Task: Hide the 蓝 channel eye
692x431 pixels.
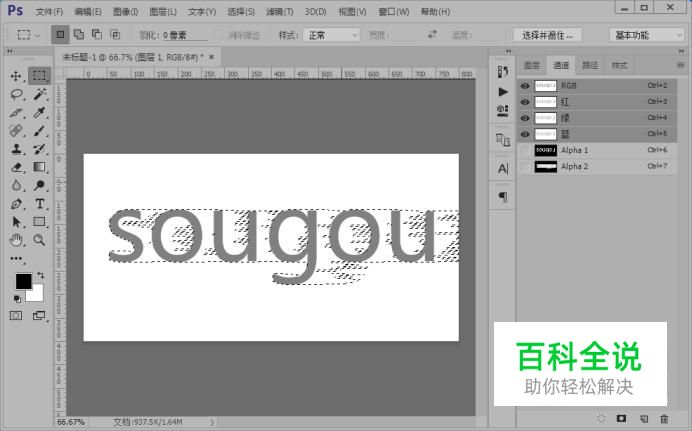Action: (x=525, y=134)
